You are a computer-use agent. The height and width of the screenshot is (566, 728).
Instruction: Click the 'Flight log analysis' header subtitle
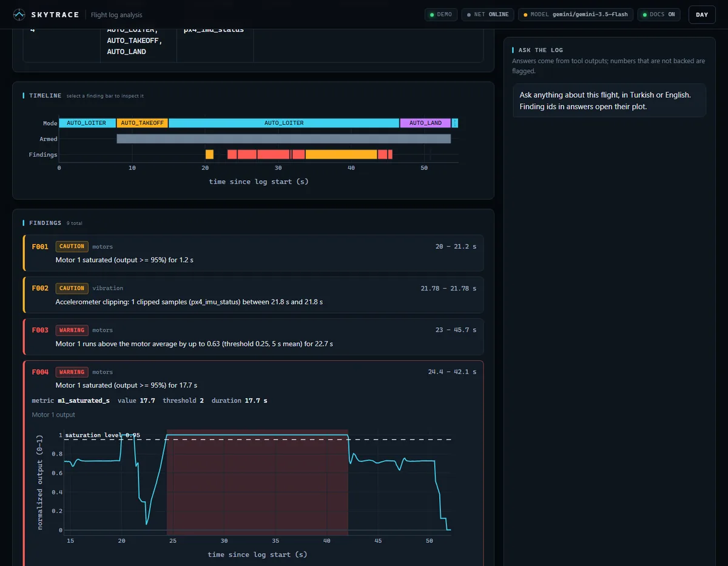(x=116, y=15)
